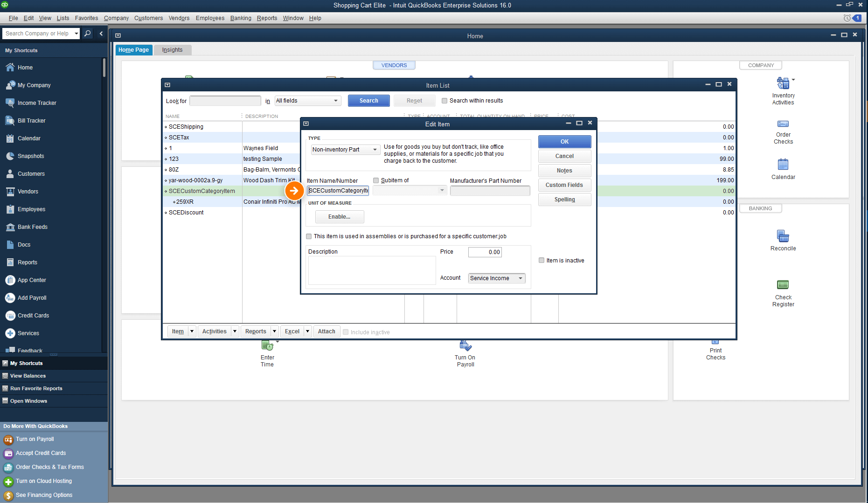Viewport: 868px width, 503px height.
Task: Open Item button dropdown arrow
Action: pos(192,331)
